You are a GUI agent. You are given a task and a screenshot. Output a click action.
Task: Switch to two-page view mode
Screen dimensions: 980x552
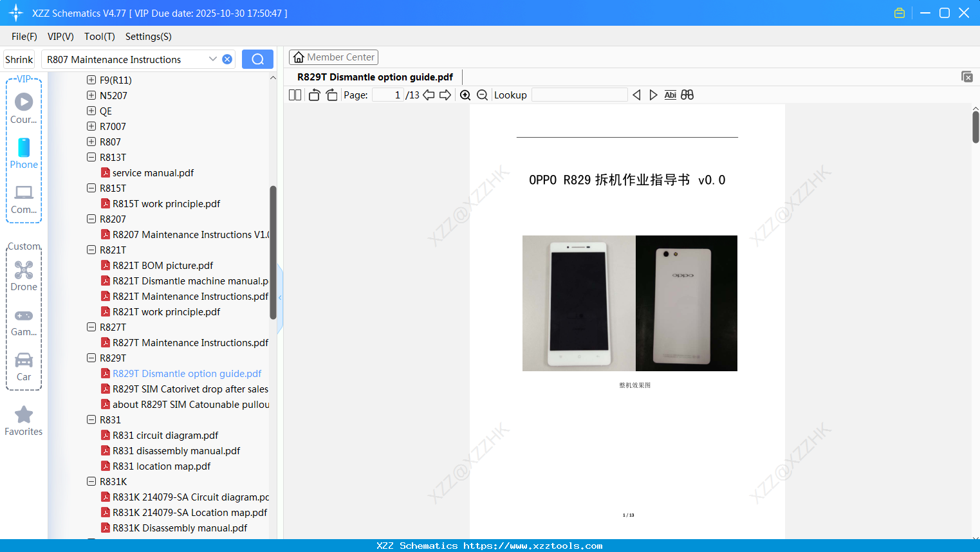tap(295, 95)
